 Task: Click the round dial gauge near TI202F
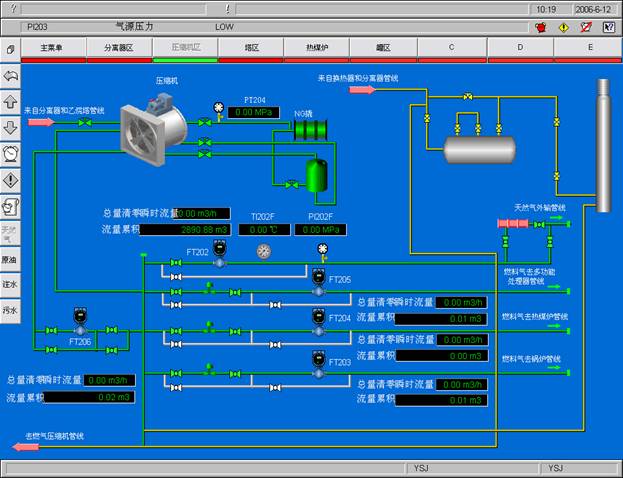tap(264, 251)
